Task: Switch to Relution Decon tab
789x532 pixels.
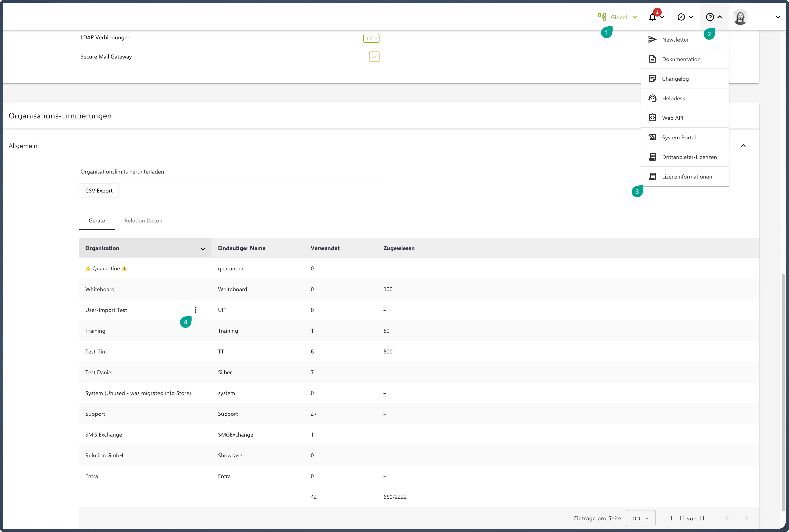Action: click(143, 221)
